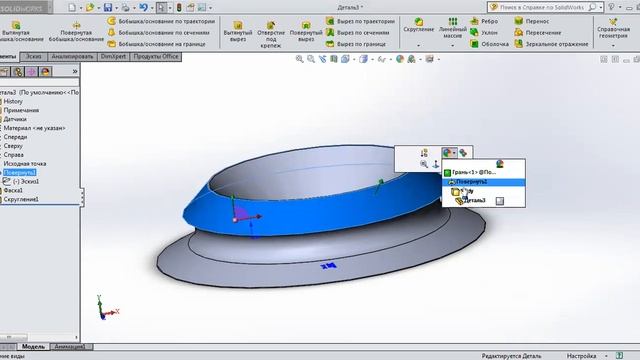The width and height of the screenshot is (640, 360).
Task: Select the Повернутый вырез tool
Action: click(306, 32)
